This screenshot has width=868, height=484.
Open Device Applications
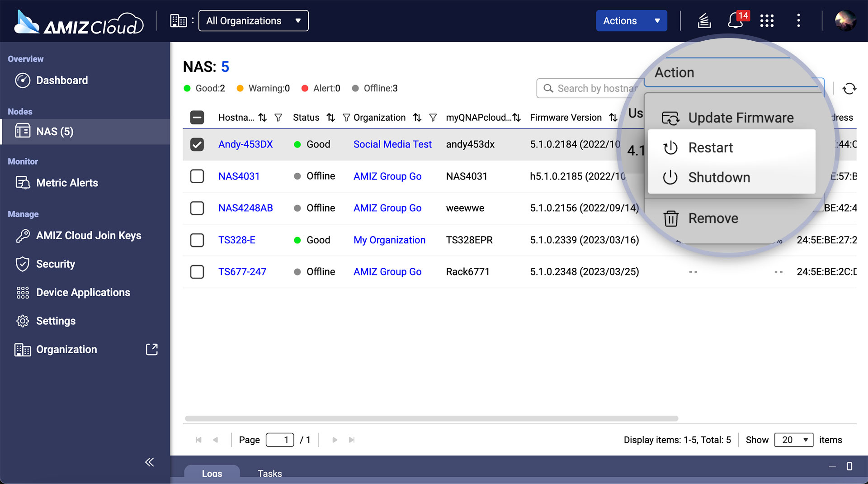point(83,292)
